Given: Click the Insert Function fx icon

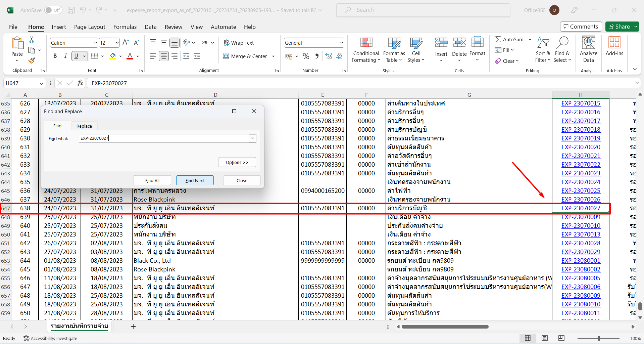Looking at the screenshot, I should (x=80, y=83).
